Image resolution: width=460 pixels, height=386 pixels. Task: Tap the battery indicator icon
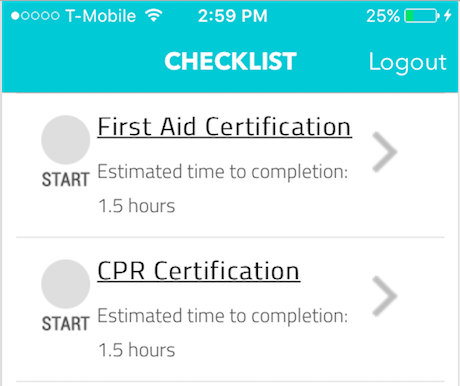tap(422, 16)
